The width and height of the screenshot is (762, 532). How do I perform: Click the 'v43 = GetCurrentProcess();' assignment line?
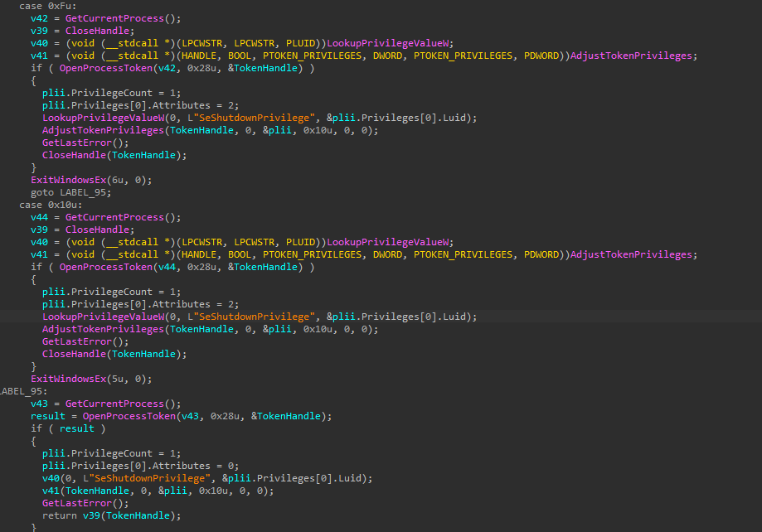105,404
